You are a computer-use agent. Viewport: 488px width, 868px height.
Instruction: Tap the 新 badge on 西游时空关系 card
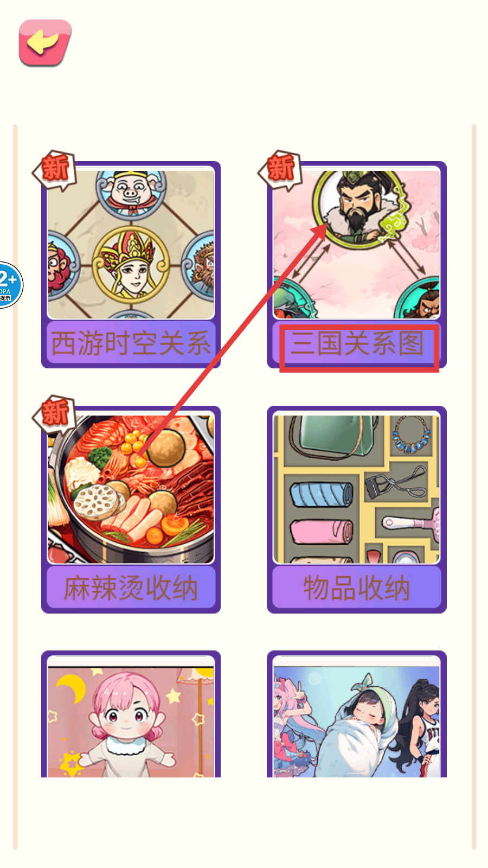[x=55, y=169]
